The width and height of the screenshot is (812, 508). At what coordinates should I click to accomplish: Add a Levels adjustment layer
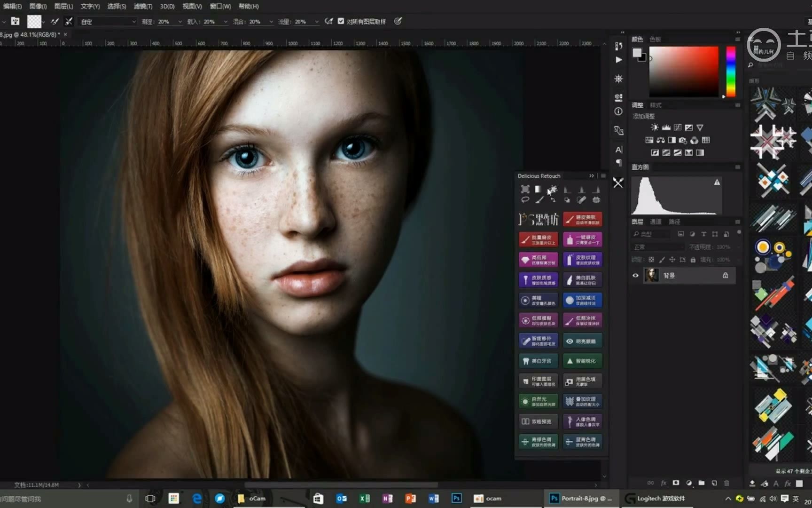(x=666, y=127)
